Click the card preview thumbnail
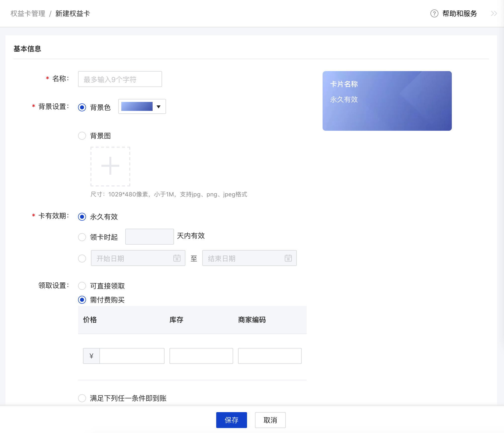The image size is (504, 433). click(x=387, y=101)
